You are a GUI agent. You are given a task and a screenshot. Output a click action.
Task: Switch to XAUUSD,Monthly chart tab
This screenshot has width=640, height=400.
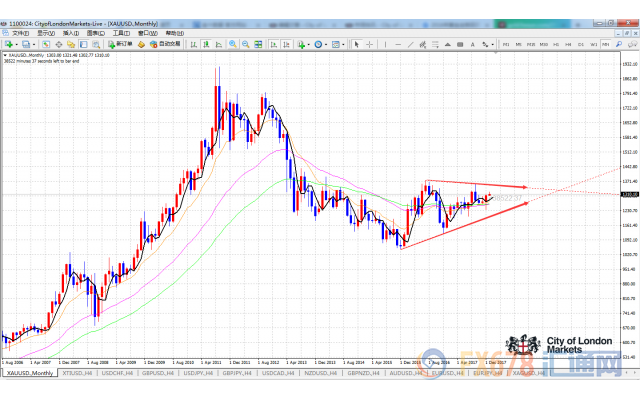pos(30,373)
